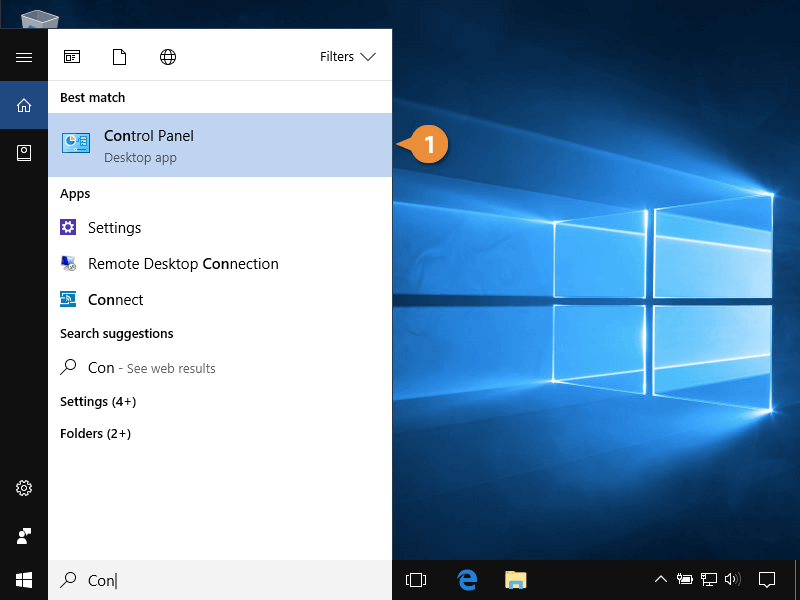Open Task View from the taskbar

(x=416, y=580)
